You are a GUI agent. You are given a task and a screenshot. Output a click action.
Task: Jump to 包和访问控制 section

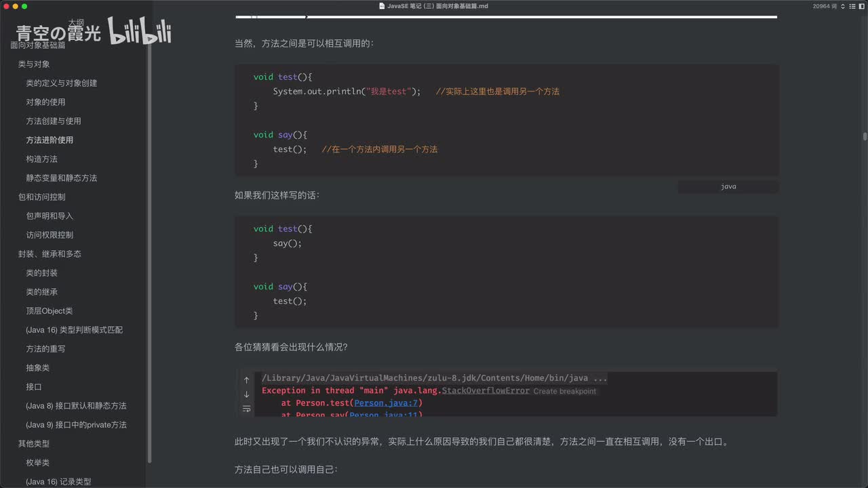tap(42, 197)
